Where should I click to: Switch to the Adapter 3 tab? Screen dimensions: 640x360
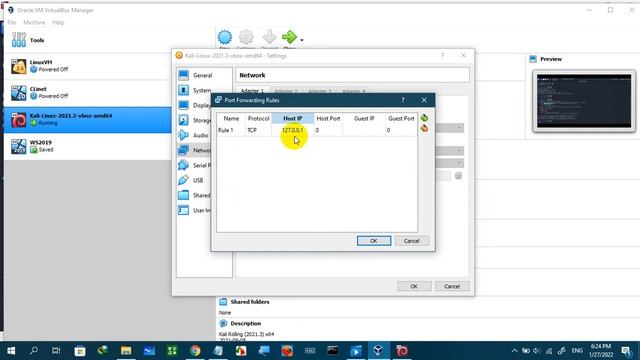click(320, 91)
